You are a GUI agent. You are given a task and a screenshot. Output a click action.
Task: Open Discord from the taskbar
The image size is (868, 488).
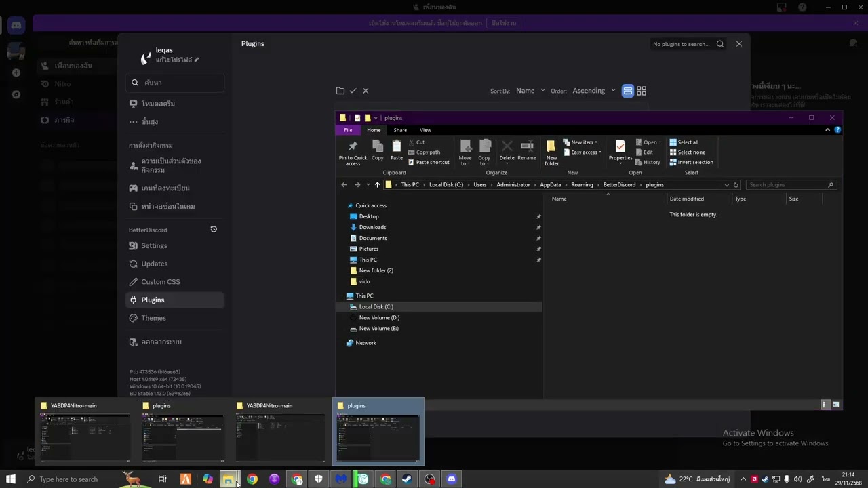(x=452, y=479)
